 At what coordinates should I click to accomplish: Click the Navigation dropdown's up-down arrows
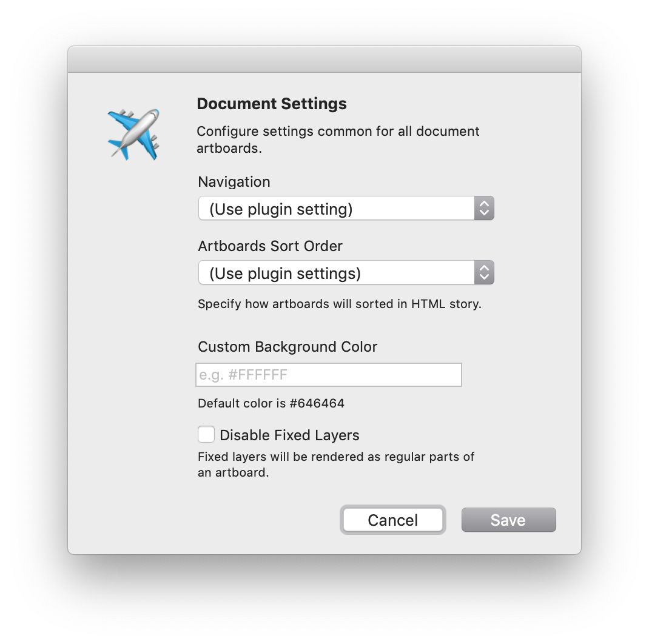pos(484,208)
